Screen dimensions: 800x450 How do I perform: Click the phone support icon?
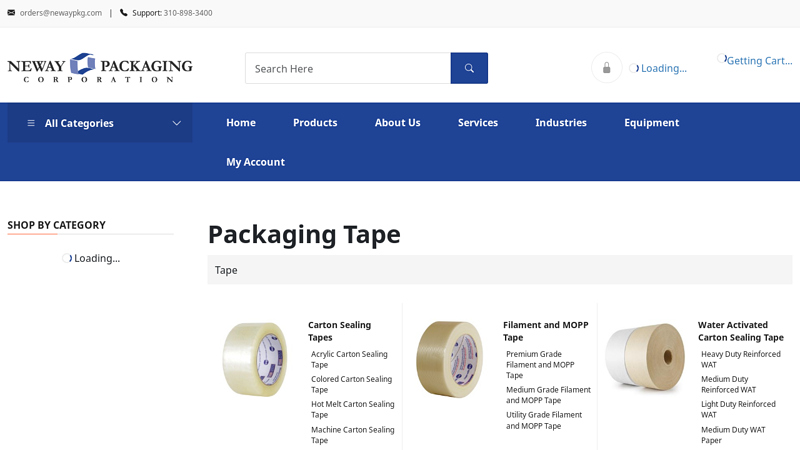click(x=123, y=13)
